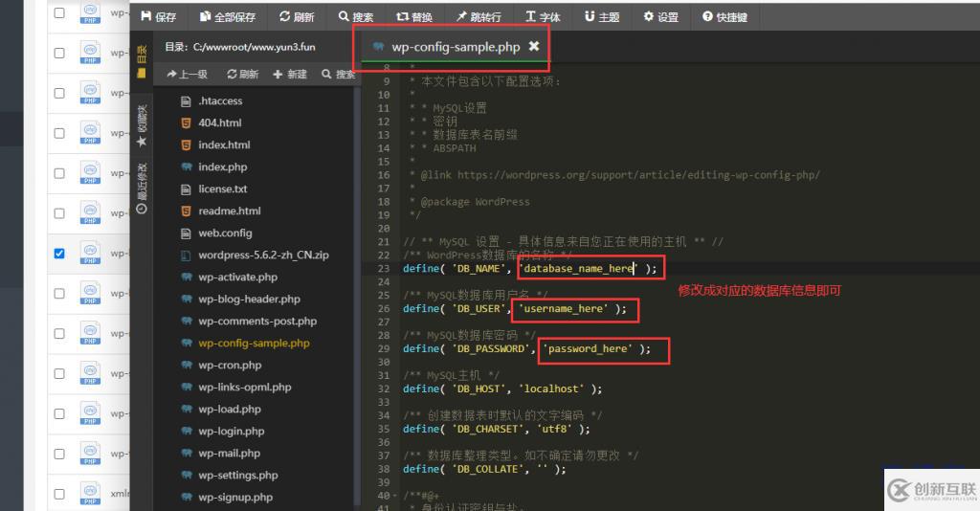Click the PHP icon in the checked file row
Screen dimensions: 980x511
pyautogui.click(x=90, y=253)
